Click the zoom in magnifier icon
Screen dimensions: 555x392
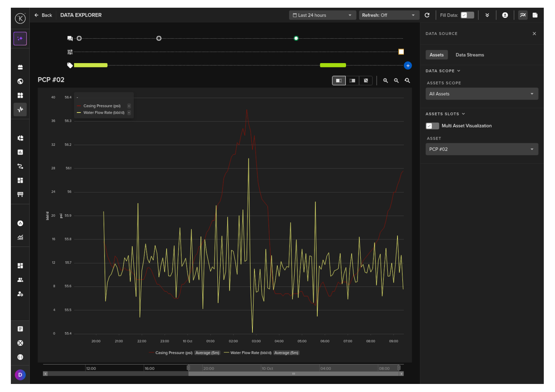click(x=385, y=80)
